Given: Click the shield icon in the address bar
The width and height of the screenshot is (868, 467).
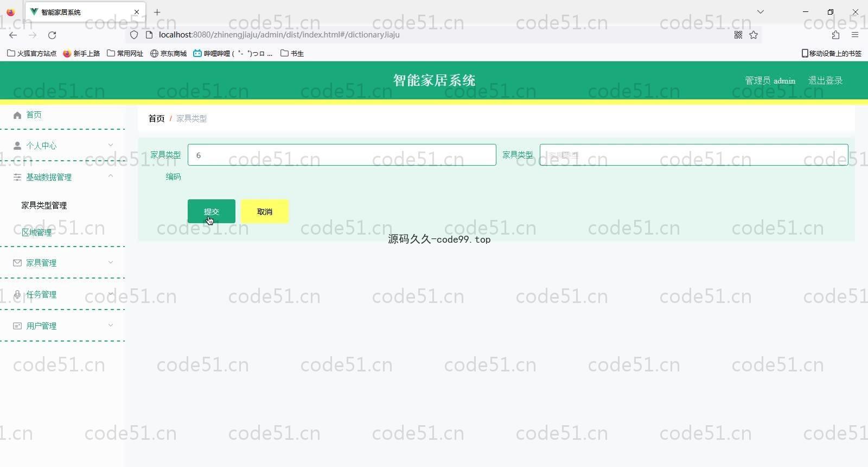Looking at the screenshot, I should (x=134, y=35).
